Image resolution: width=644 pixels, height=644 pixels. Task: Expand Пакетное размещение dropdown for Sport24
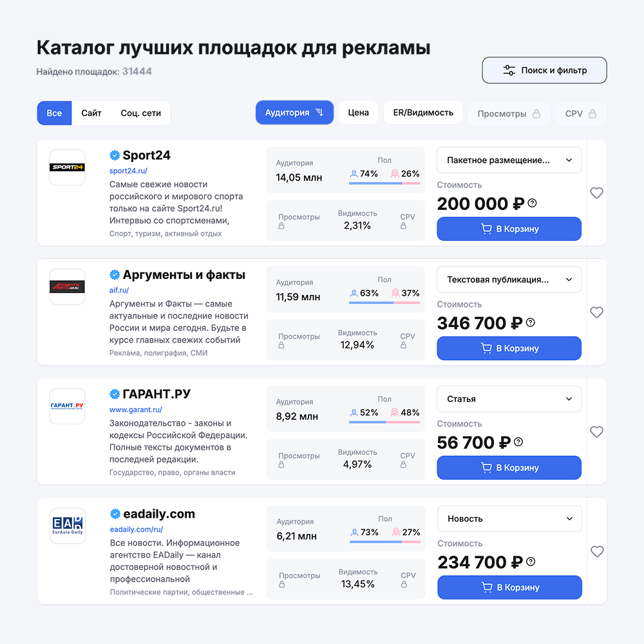509,160
